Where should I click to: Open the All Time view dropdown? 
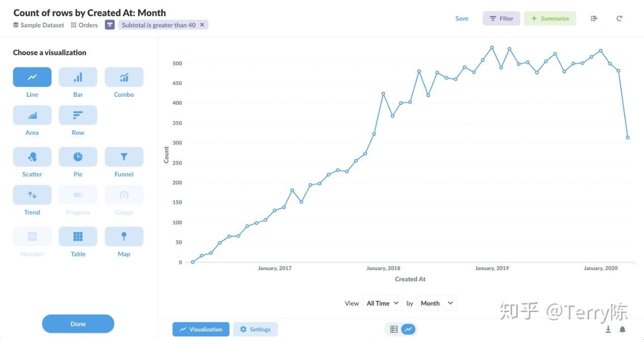tap(383, 303)
